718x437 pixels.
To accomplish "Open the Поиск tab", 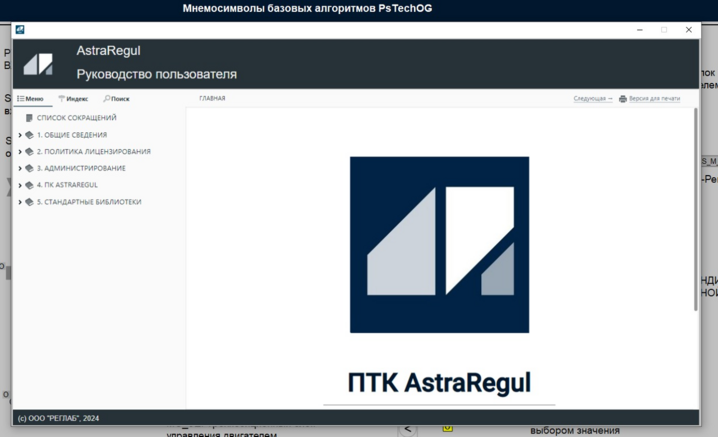I will [116, 99].
